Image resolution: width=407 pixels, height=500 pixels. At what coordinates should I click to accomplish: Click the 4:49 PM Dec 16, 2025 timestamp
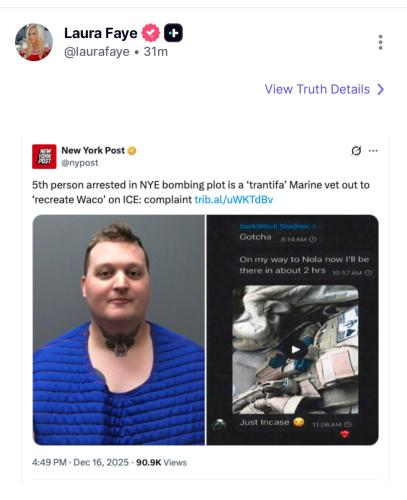[80, 463]
